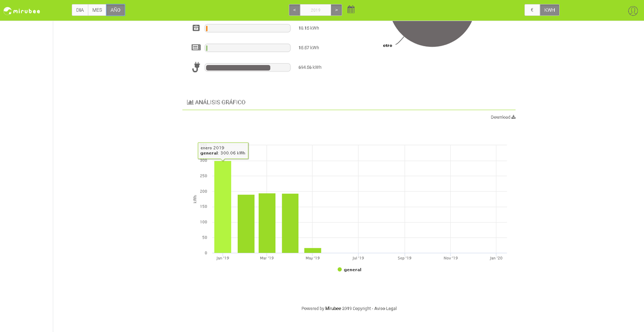Open the Aviso Legal link
This screenshot has height=332, width=644.
[x=385, y=308]
